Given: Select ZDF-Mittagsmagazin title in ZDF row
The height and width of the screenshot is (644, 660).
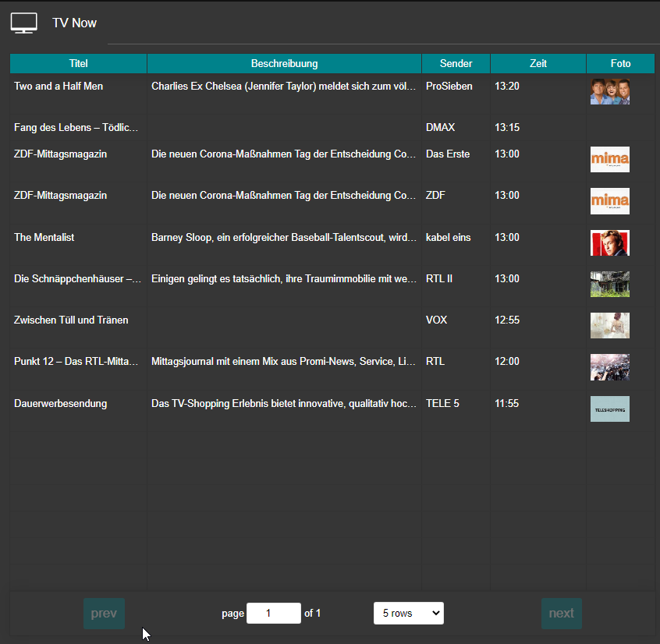Looking at the screenshot, I should pos(60,196).
